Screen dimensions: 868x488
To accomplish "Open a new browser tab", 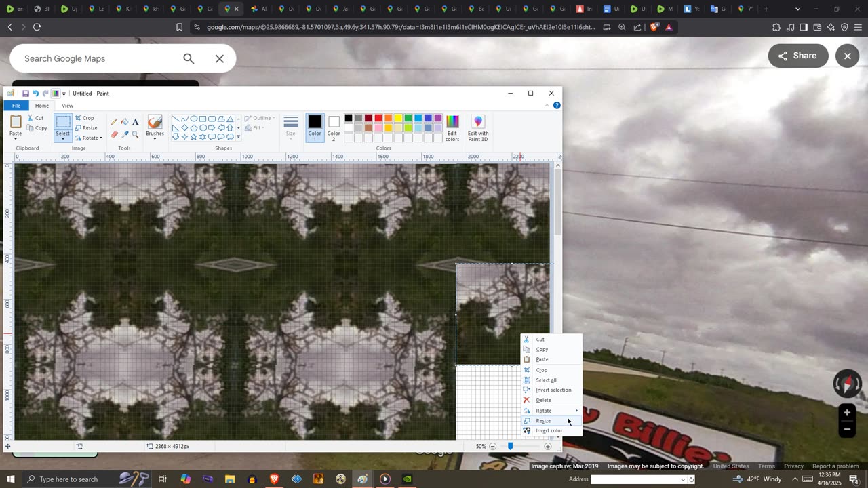I will point(766,9).
